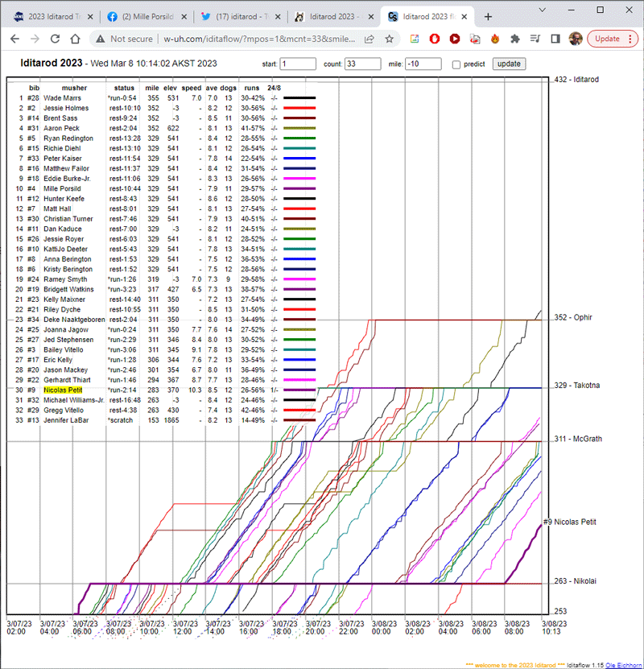The image size is (644, 669).
Task: Click the red line swatch for Jessie Holmes
Action: 299,109
